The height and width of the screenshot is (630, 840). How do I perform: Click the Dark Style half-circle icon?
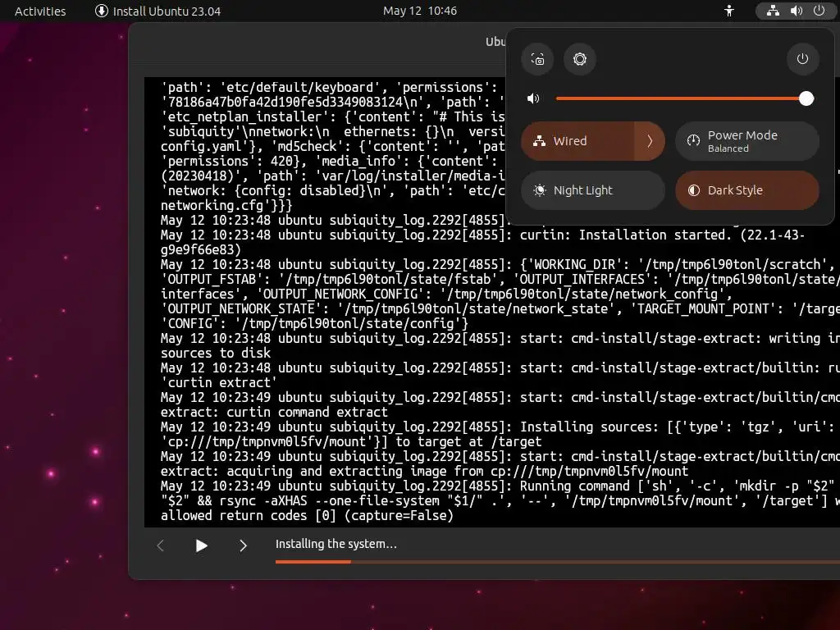[x=694, y=190]
